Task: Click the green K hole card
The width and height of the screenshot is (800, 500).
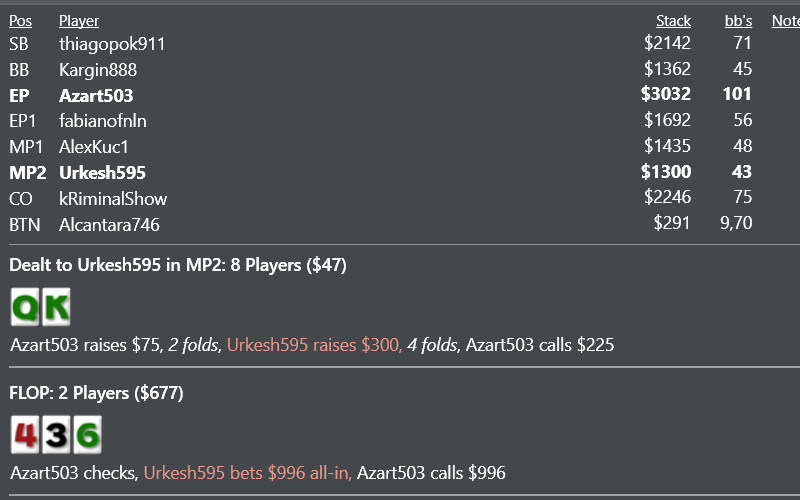Action: pos(56,307)
